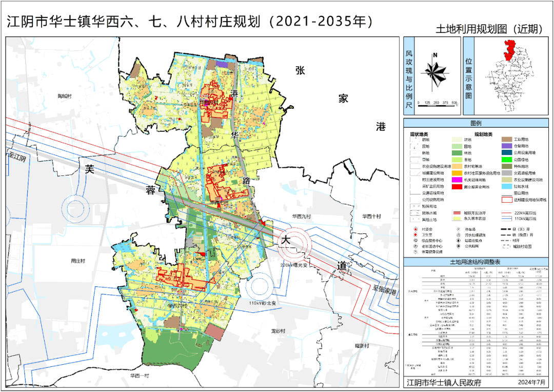Click the 工业用地 brown color swatch

point(507,140)
